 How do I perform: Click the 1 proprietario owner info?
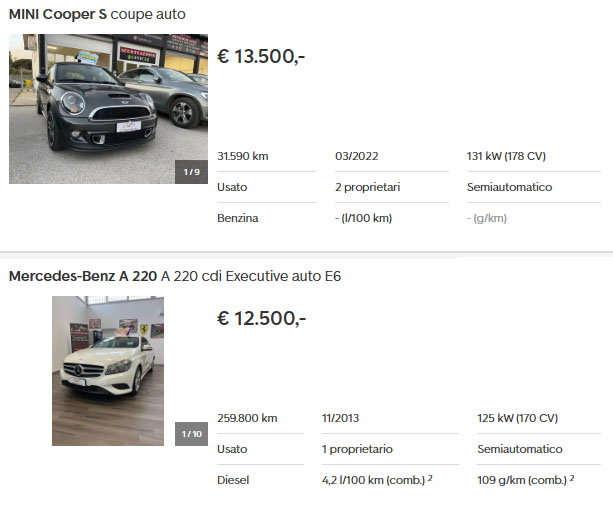tap(357, 449)
